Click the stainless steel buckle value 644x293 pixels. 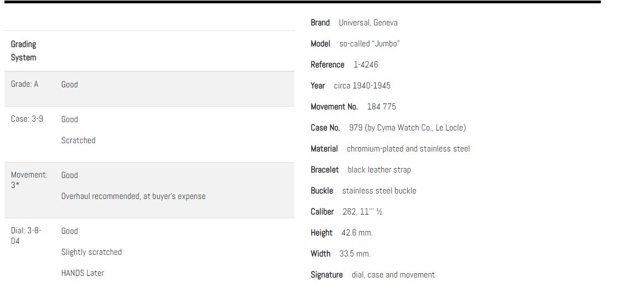[x=379, y=191]
